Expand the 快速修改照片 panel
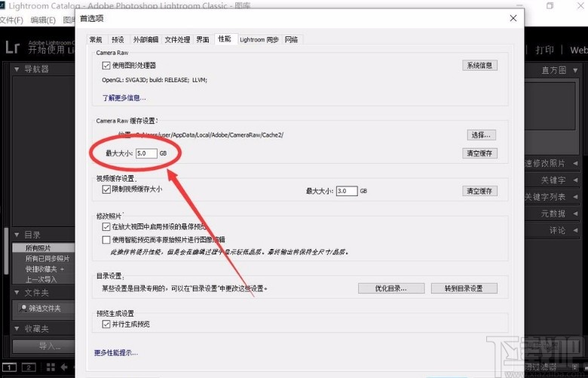 tap(576, 163)
